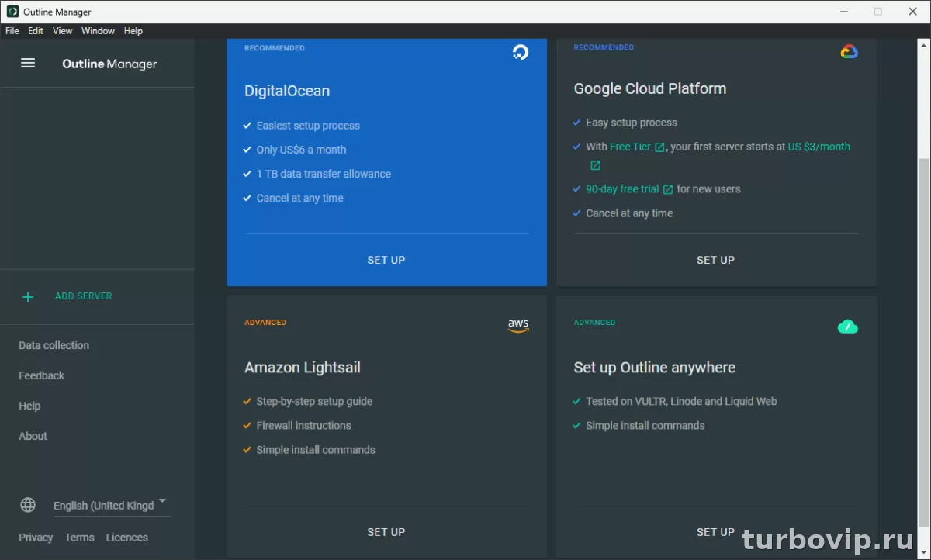Viewport: 931px width, 560px height.
Task: Open the Privacy link
Action: pos(36,538)
